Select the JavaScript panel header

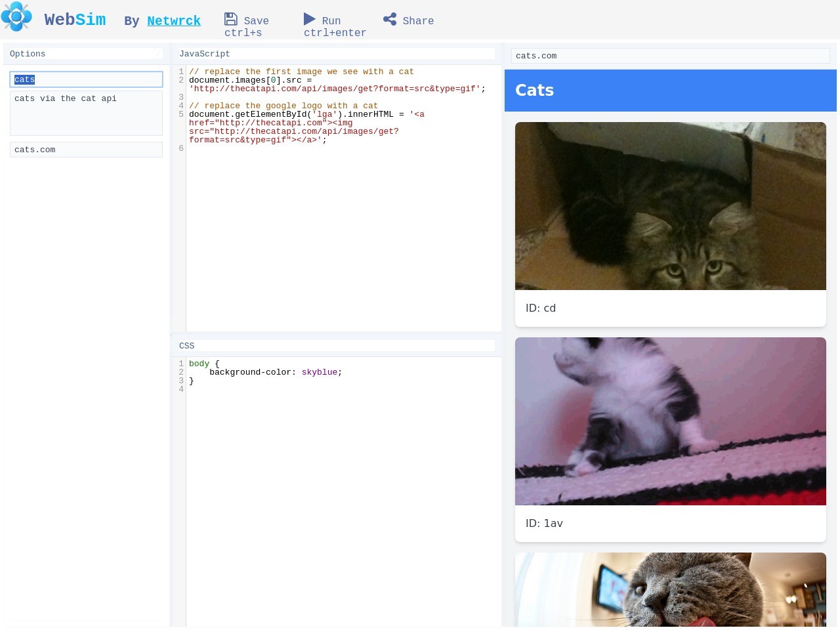[x=336, y=54]
